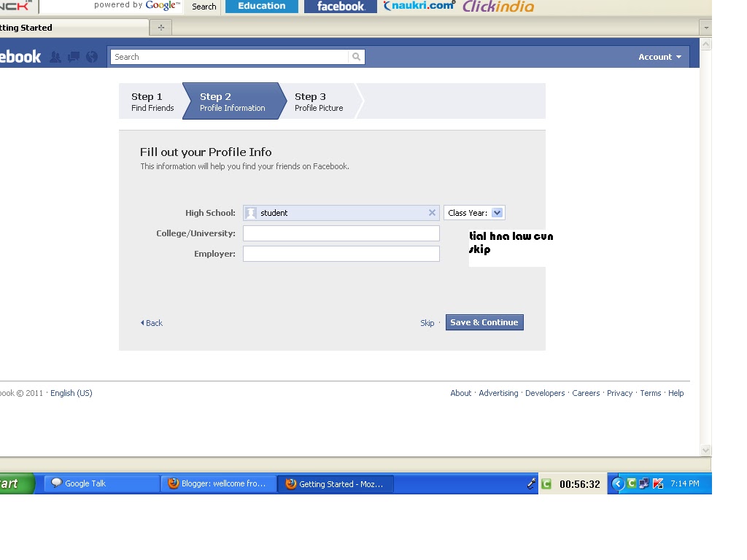747x560 pixels.
Task: Click the English (US) language link
Action: point(71,393)
